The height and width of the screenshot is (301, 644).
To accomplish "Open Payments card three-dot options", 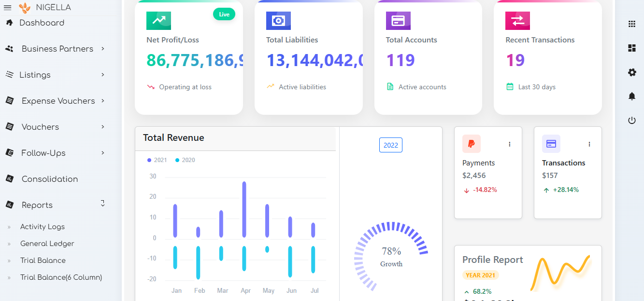I will tap(509, 144).
